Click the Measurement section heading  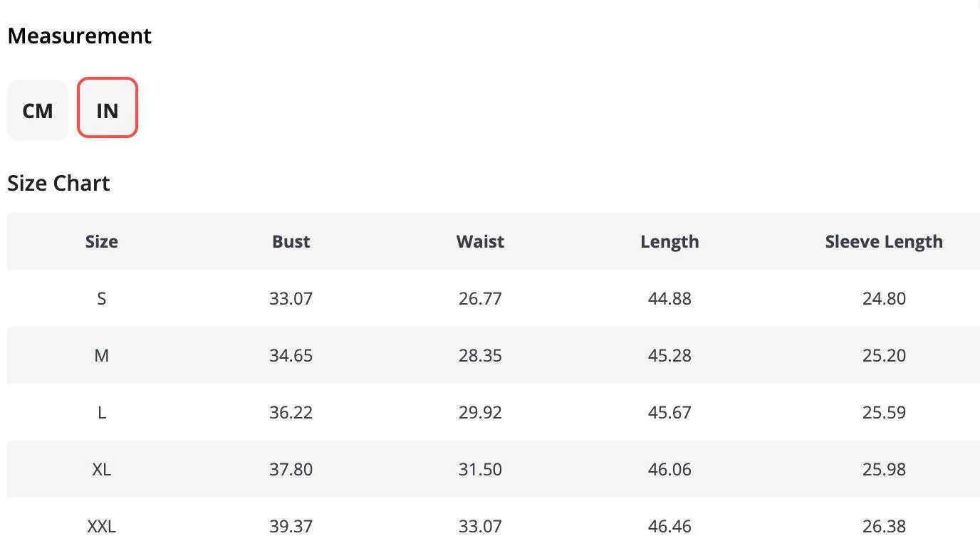(x=79, y=36)
